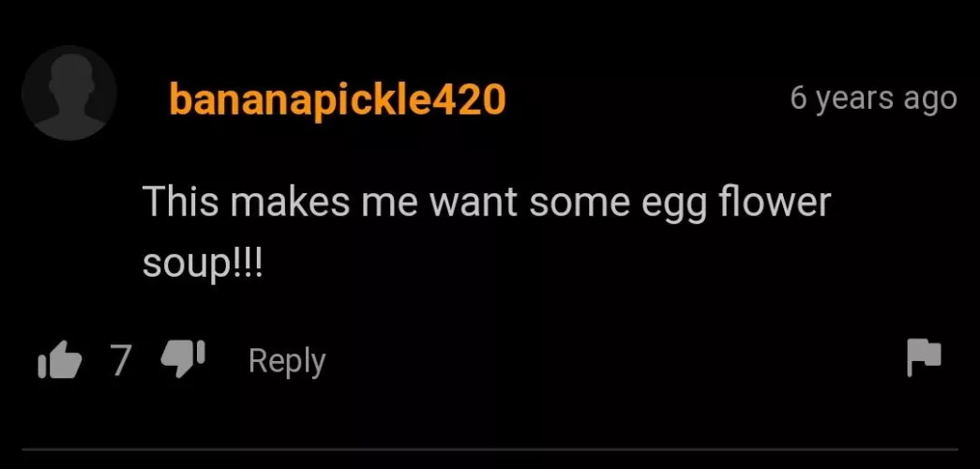Upvote bananapickle420's comment
This screenshot has width=980, height=469.
pyautogui.click(x=60, y=361)
